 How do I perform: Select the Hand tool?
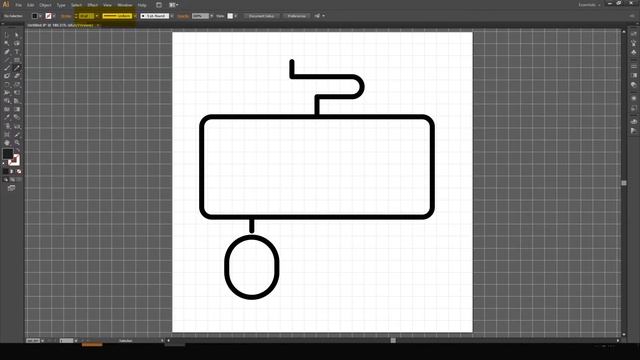pyautogui.click(x=7, y=143)
